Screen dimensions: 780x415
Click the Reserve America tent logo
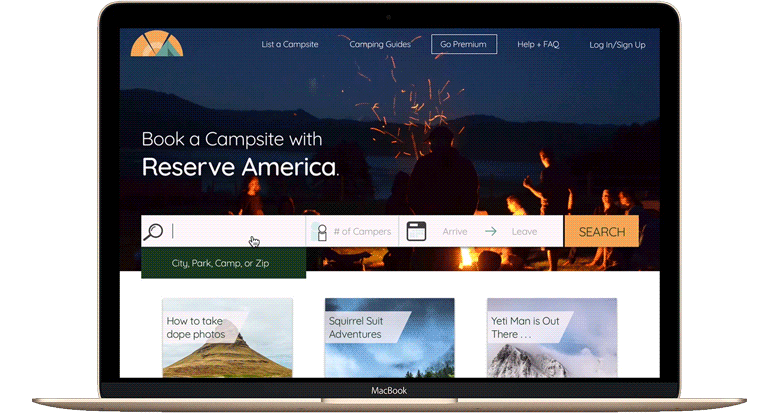(157, 43)
